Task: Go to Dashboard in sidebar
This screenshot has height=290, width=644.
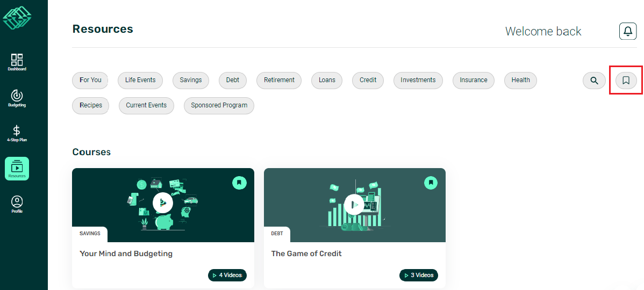Action: click(x=17, y=62)
